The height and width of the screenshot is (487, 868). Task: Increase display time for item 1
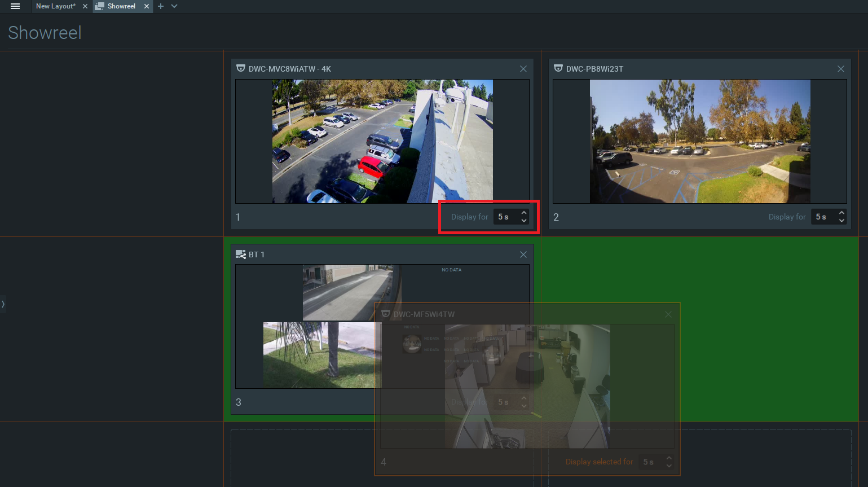524,213
